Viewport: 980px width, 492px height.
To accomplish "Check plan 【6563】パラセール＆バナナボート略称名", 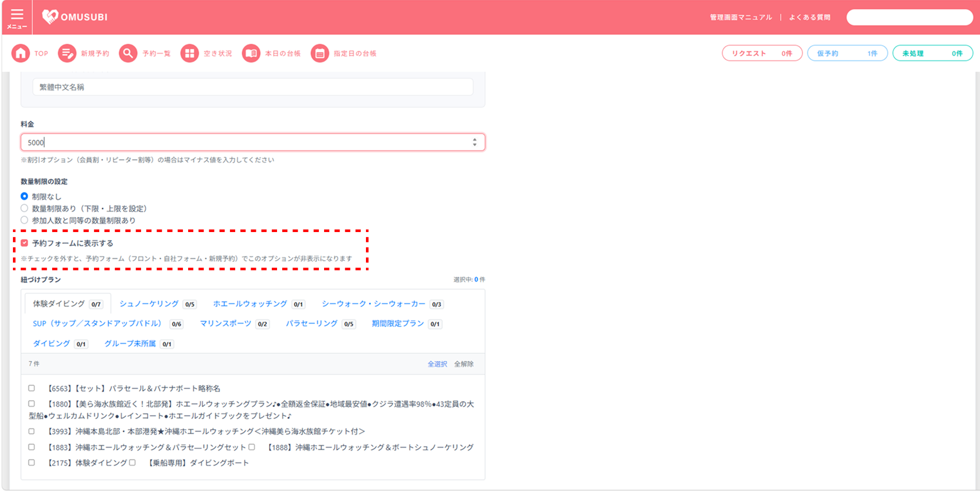I will 32,388.
